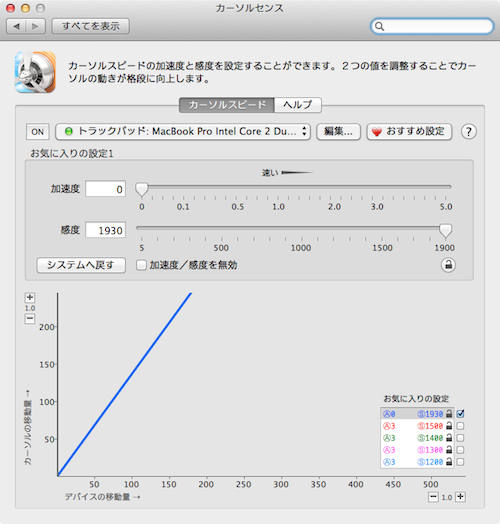Screen dimensions: 500x524
Task: Click the 加速度 value input field
Action: click(x=105, y=189)
